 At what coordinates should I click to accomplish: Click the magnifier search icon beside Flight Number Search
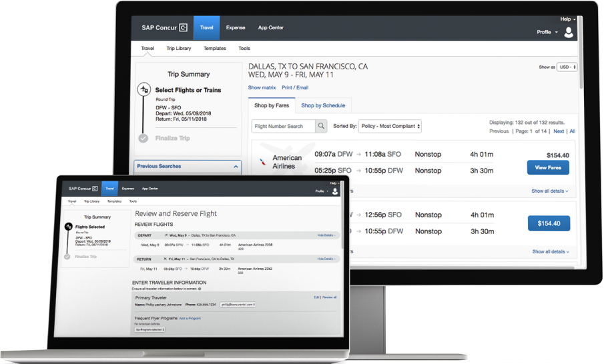[321, 126]
